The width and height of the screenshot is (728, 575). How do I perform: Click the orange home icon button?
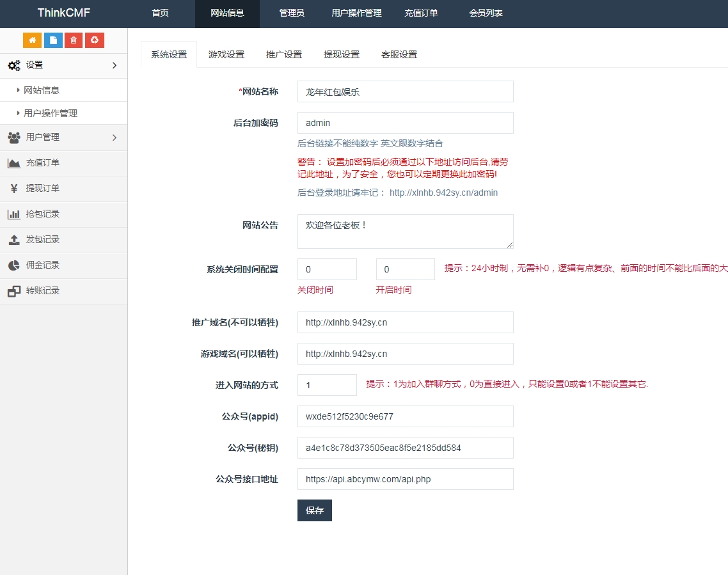pyautogui.click(x=32, y=40)
